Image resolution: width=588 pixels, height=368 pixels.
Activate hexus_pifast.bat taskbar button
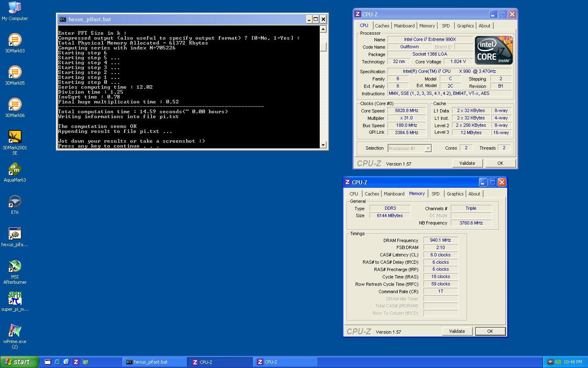click(x=154, y=362)
